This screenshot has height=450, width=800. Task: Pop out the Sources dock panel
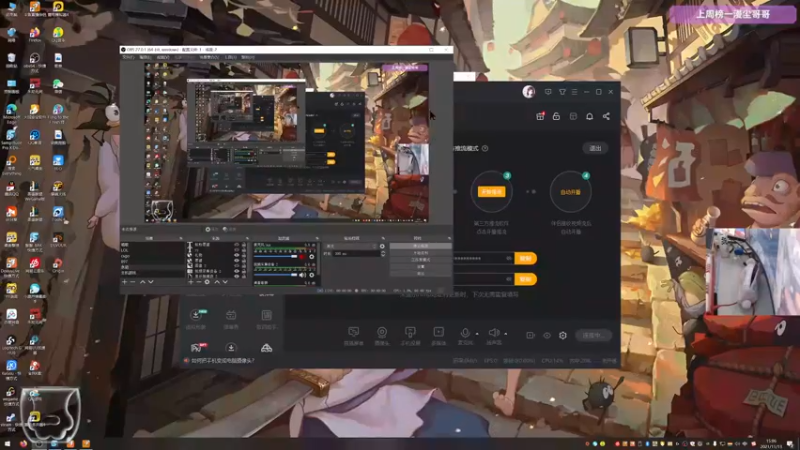[x=247, y=238]
